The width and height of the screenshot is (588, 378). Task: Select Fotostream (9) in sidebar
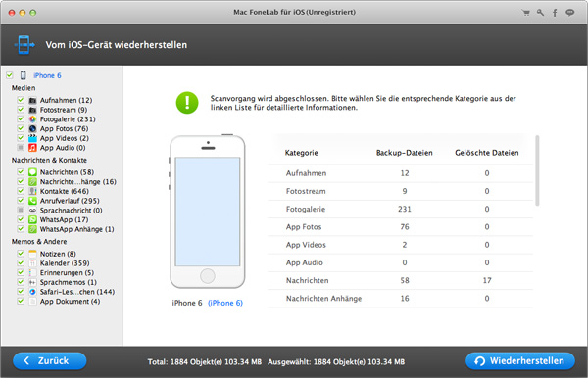(x=64, y=110)
